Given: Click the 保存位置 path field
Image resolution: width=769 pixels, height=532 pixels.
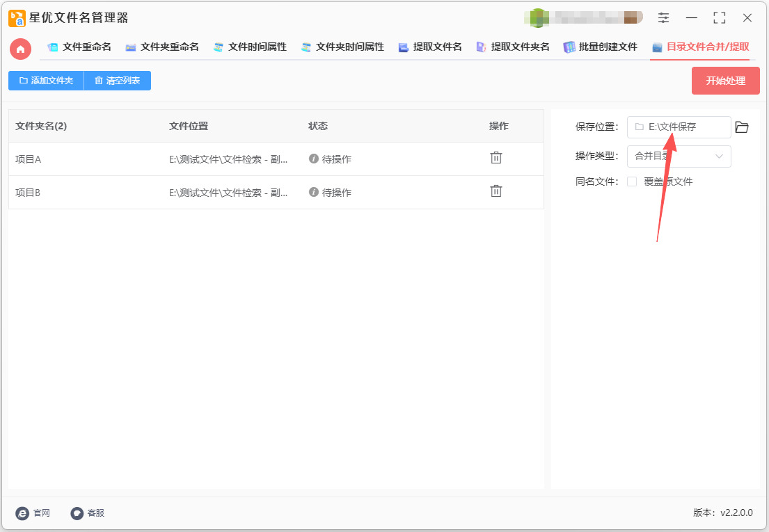Looking at the screenshot, I should pyautogui.click(x=679, y=127).
